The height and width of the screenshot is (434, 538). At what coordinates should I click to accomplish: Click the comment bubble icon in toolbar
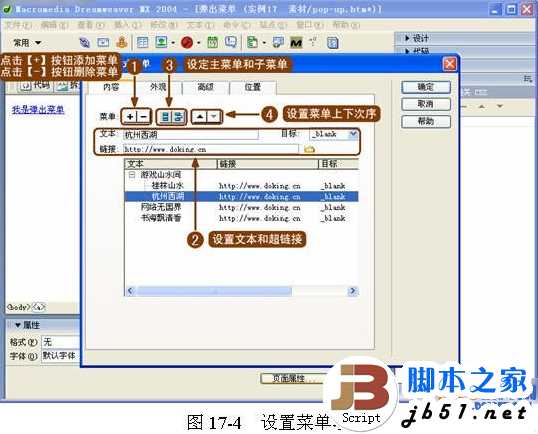231,43
